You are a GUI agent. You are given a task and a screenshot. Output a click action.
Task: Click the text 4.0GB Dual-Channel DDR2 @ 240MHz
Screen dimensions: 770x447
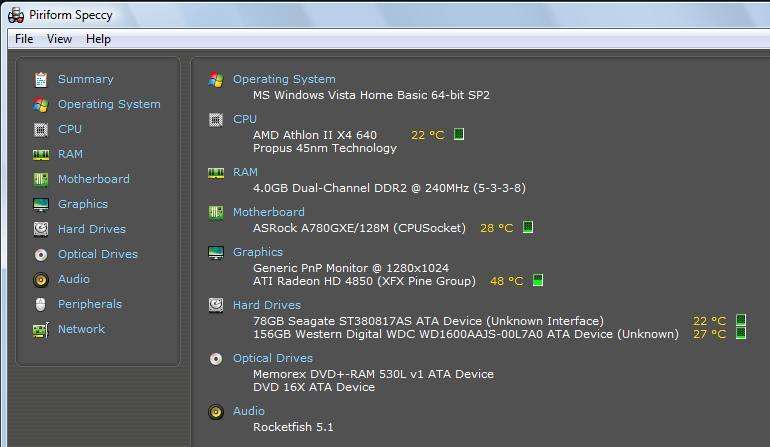(361, 188)
